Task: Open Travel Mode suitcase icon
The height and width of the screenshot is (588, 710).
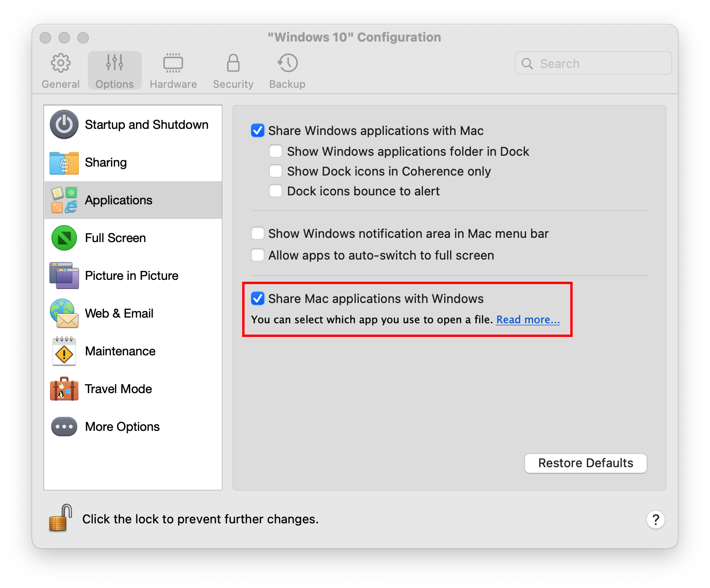Action: coord(64,389)
